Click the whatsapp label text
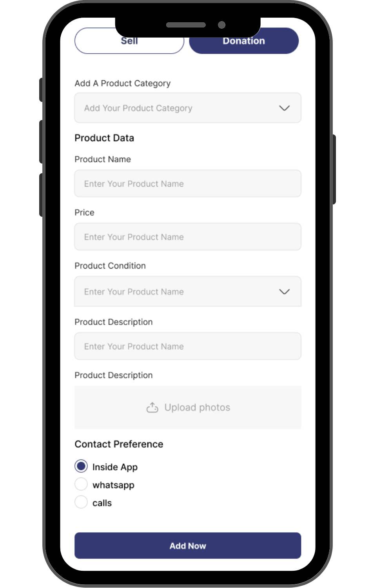 [x=113, y=485]
